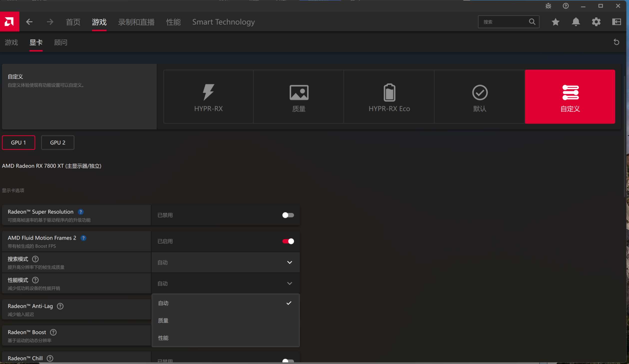Open the 游戏 main tab
The image size is (629, 364).
pyautogui.click(x=99, y=22)
